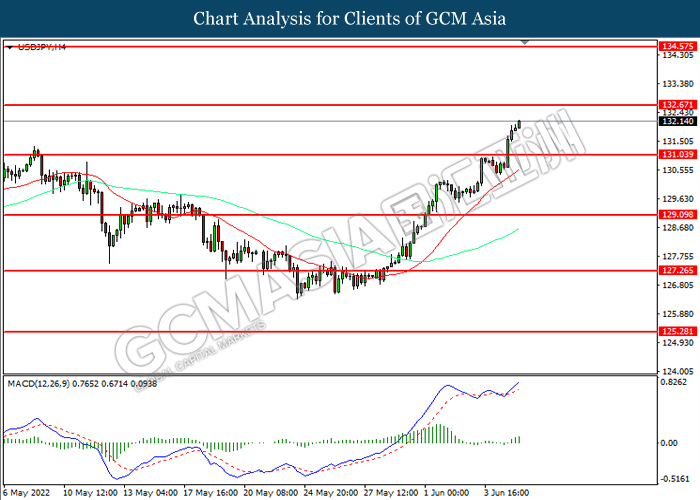Click the 124.005 price scale value
This screenshot has height=500, width=700.
(678, 371)
